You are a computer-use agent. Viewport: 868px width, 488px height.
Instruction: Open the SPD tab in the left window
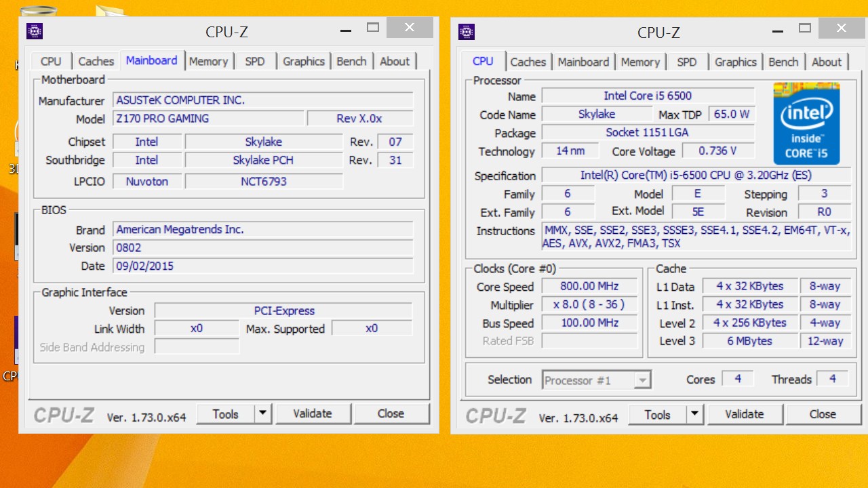tap(255, 61)
